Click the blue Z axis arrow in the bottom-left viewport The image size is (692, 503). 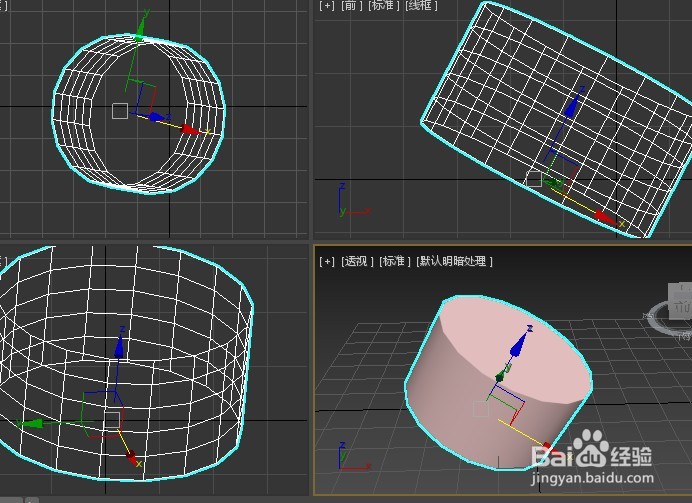(x=119, y=347)
